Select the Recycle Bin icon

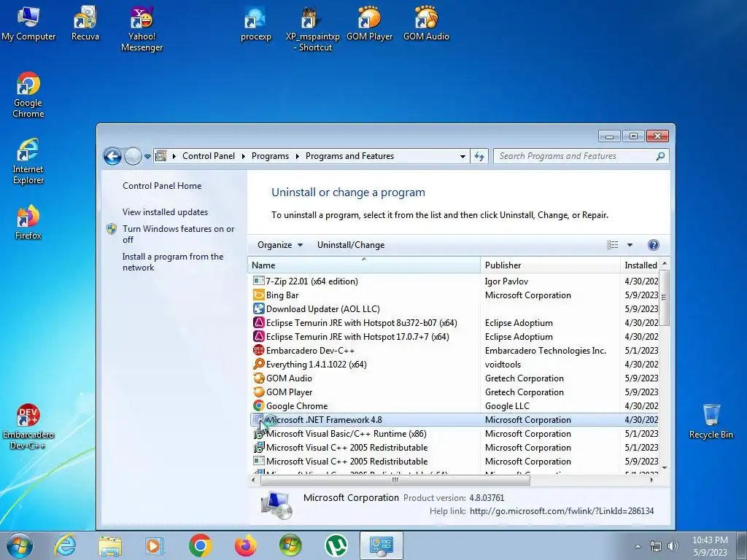(711, 421)
